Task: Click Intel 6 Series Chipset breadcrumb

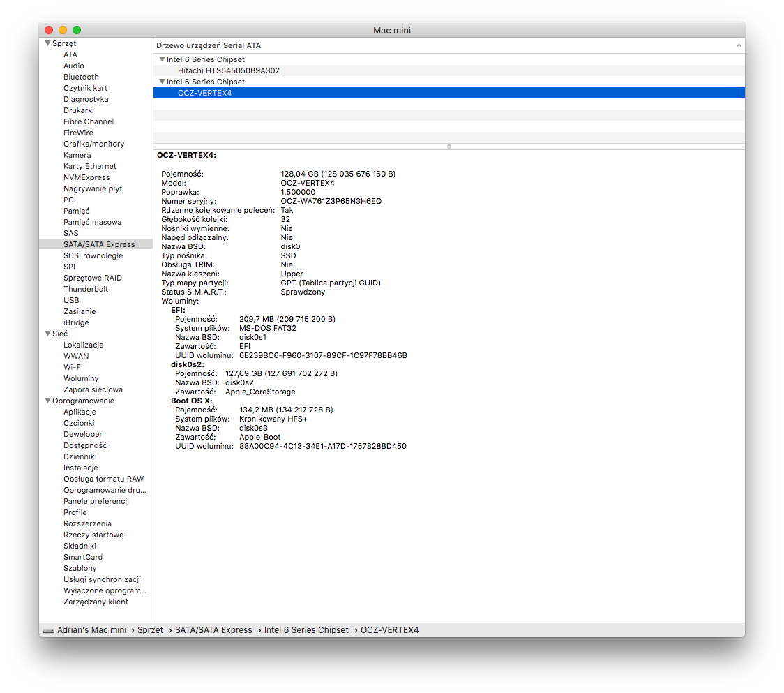Action: click(306, 630)
